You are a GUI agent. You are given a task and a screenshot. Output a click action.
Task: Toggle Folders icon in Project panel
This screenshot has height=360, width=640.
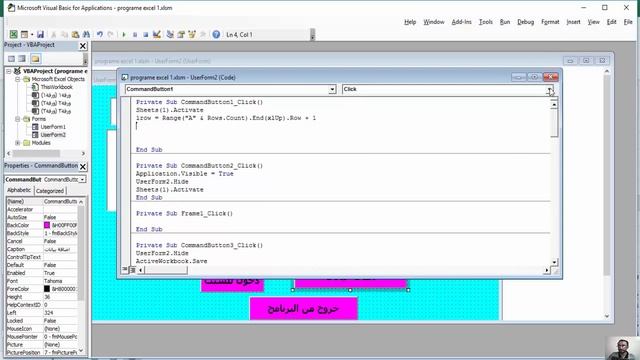point(35,59)
